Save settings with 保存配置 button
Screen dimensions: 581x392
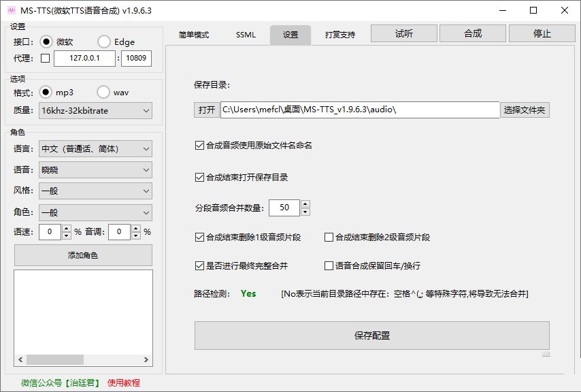point(373,335)
